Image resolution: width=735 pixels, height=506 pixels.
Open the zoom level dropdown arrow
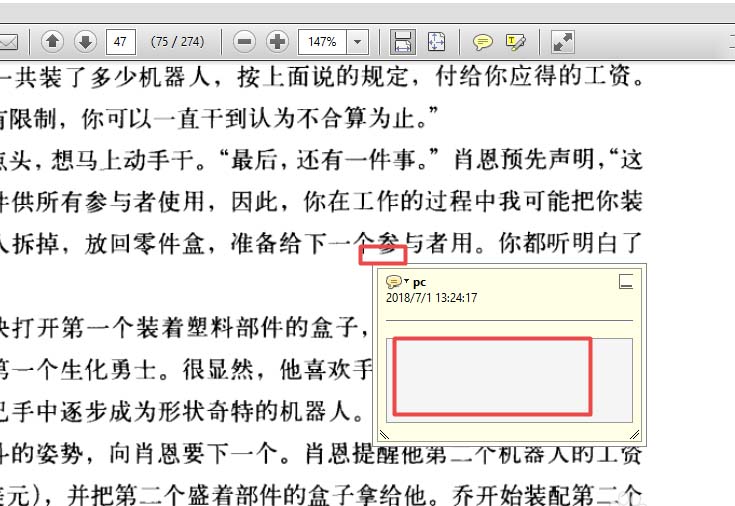click(358, 42)
